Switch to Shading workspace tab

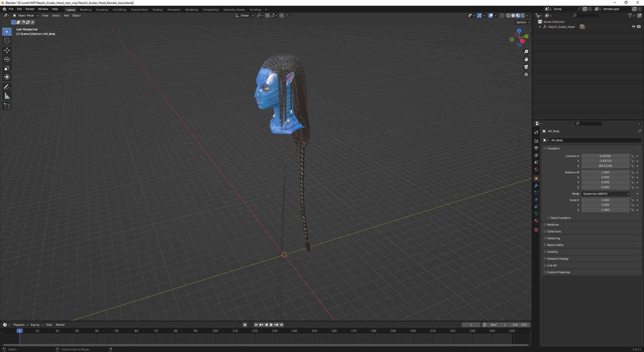(157, 10)
